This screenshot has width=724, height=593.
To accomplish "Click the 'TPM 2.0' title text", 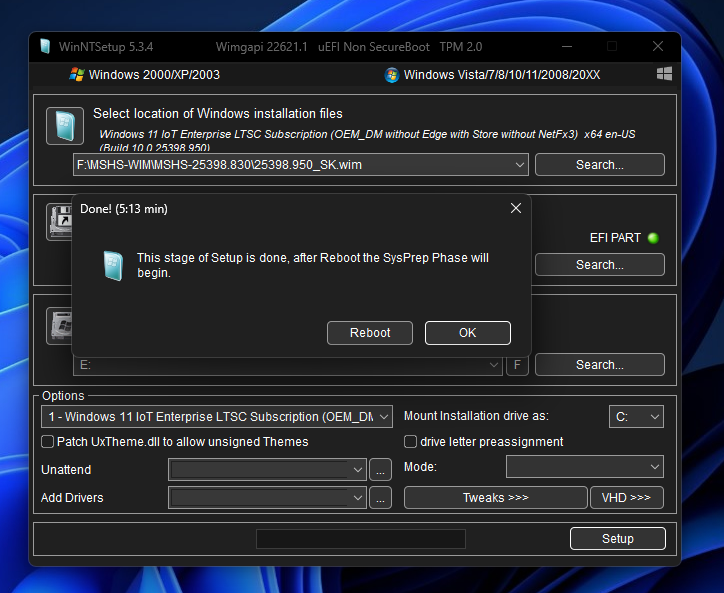I will click(x=461, y=47).
